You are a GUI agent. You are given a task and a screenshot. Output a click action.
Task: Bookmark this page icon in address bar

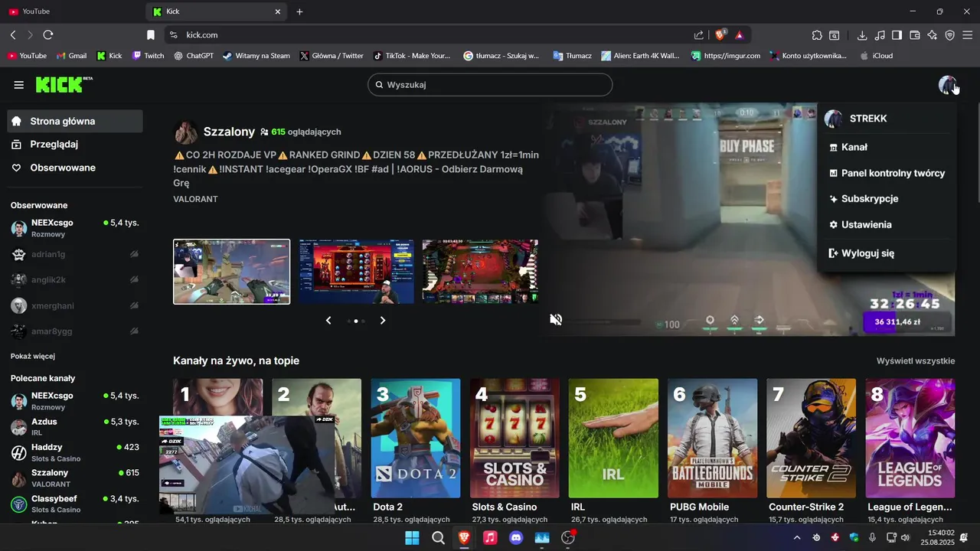pyautogui.click(x=151, y=35)
